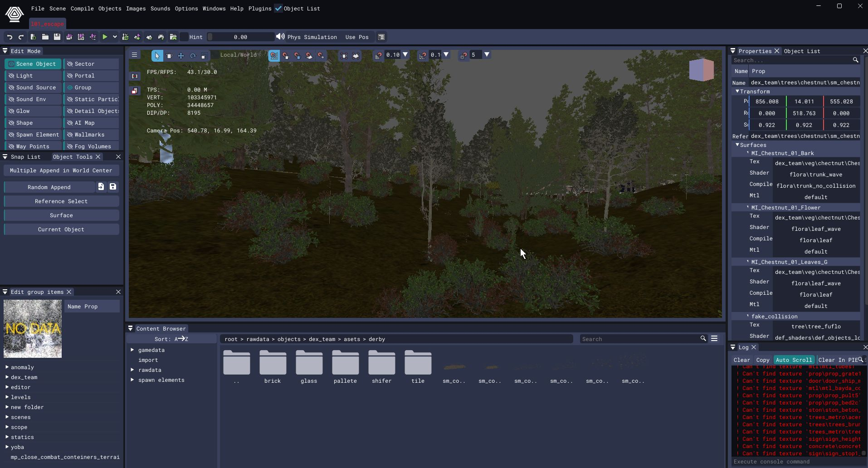Expand the dex_team tree item

(7, 377)
